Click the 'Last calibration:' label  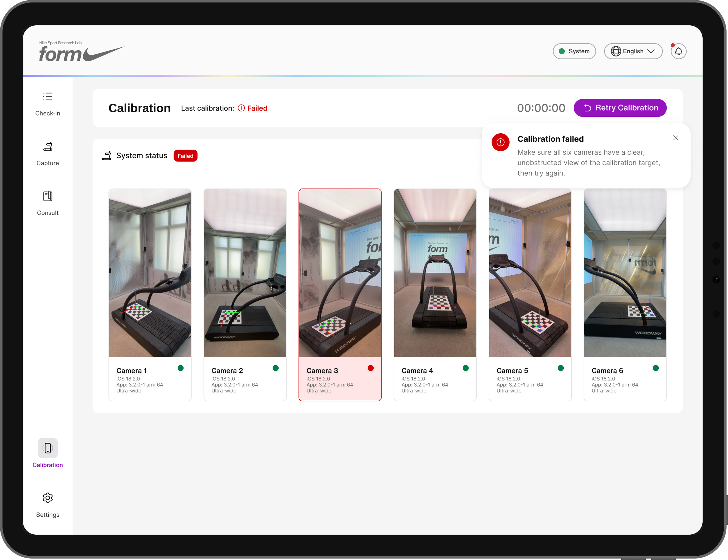(x=207, y=108)
